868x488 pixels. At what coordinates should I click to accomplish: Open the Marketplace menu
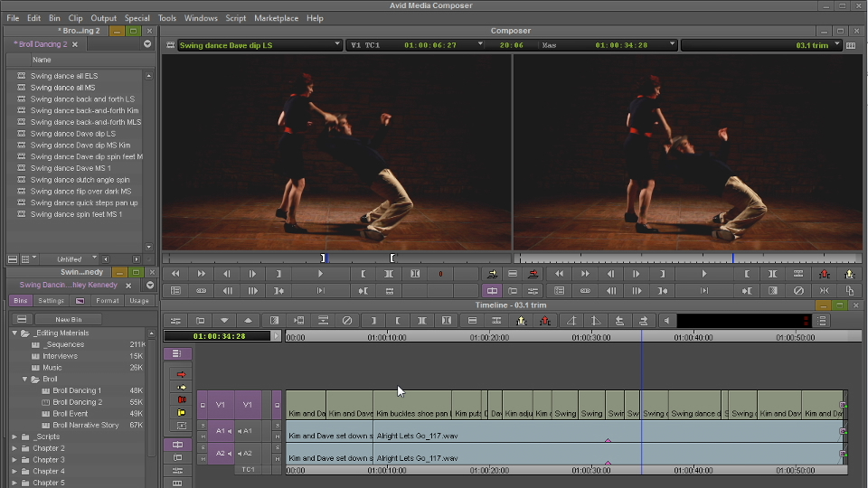277,18
